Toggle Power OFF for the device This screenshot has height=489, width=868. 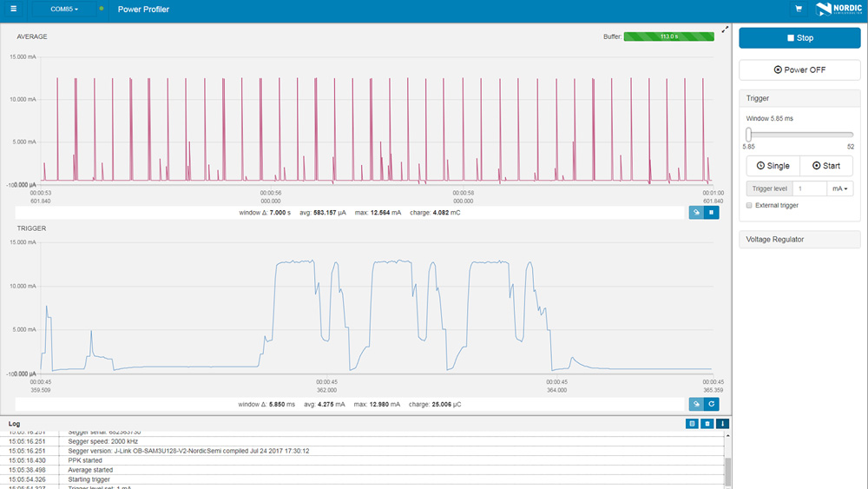pyautogui.click(x=799, y=70)
